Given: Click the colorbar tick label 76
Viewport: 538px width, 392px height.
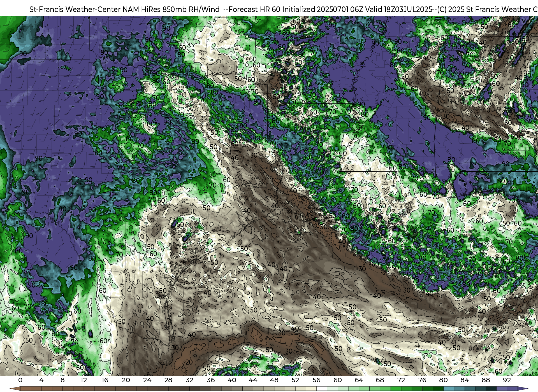Looking at the screenshot, I should [x=422, y=380].
